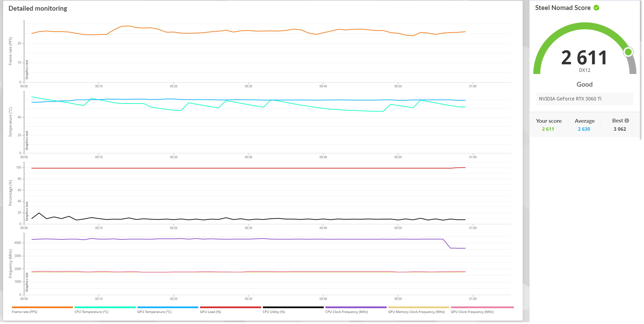Click the Detailed monitoring heading
Image resolution: width=644 pixels, height=324 pixels.
[38, 9]
